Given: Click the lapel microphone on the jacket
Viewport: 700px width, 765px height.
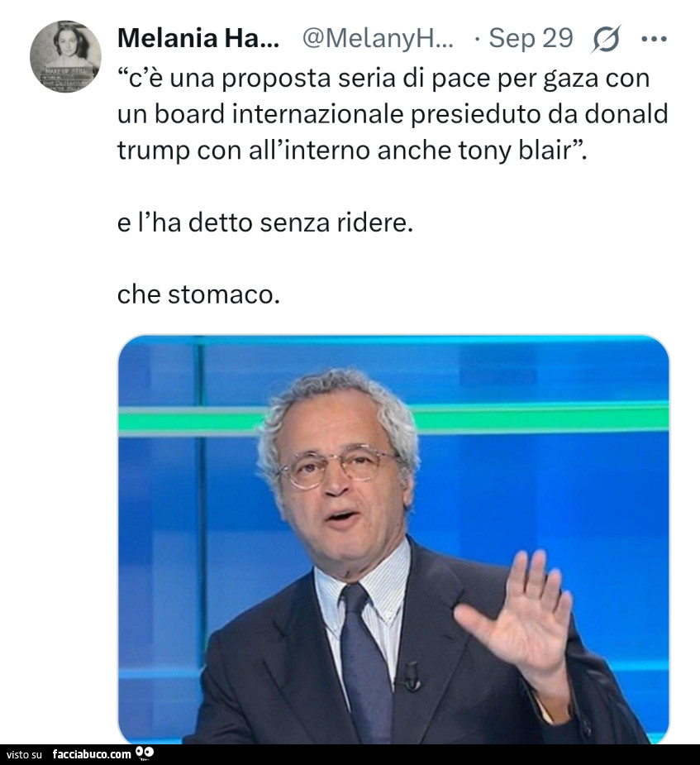Looking at the screenshot, I should [409, 677].
